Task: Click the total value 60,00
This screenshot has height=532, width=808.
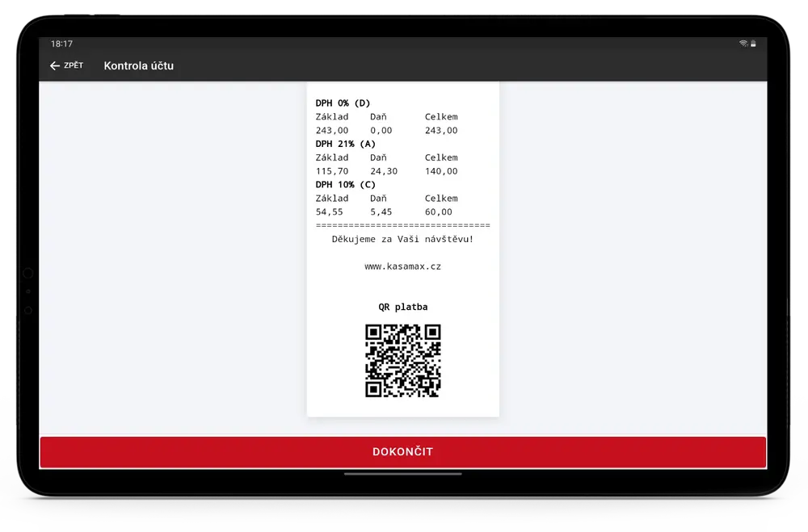Action: click(x=439, y=212)
